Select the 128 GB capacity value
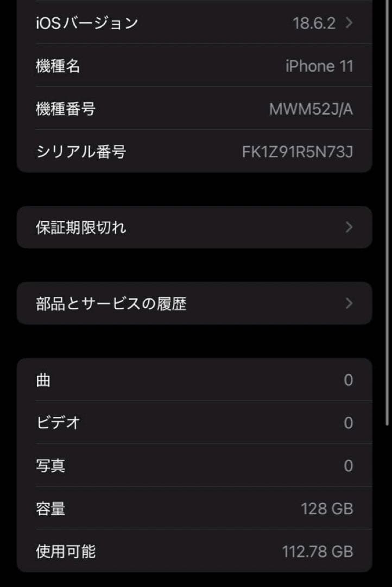The image size is (392, 587). (327, 509)
